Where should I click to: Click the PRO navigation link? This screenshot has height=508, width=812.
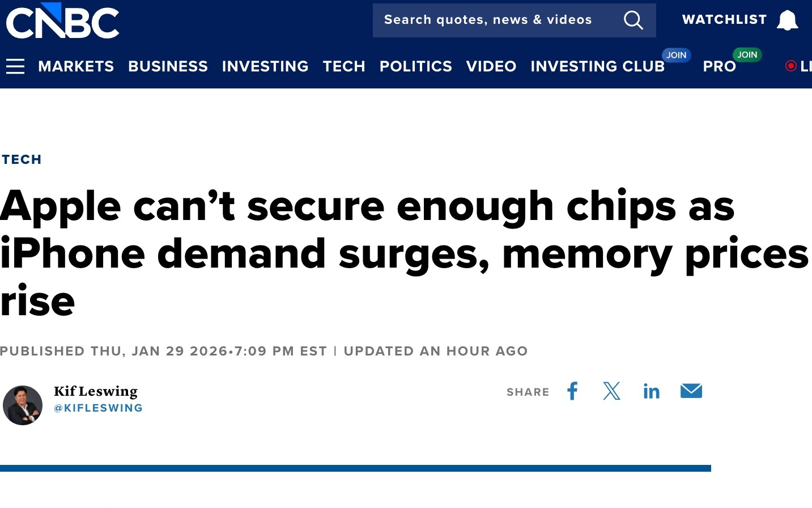pyautogui.click(x=719, y=66)
